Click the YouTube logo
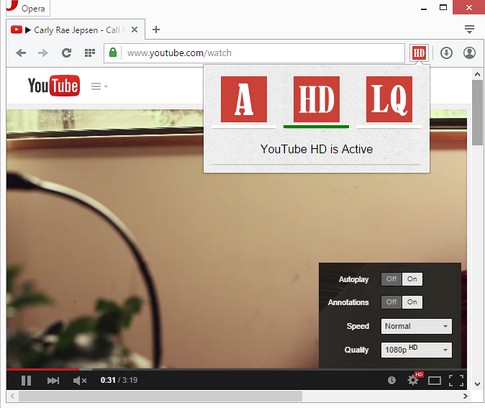Image resolution: width=485 pixels, height=408 pixels. coord(54,86)
